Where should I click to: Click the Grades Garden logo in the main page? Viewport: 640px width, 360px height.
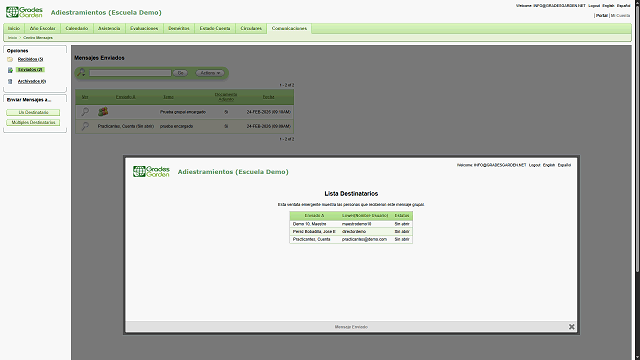pyautogui.click(x=24, y=12)
